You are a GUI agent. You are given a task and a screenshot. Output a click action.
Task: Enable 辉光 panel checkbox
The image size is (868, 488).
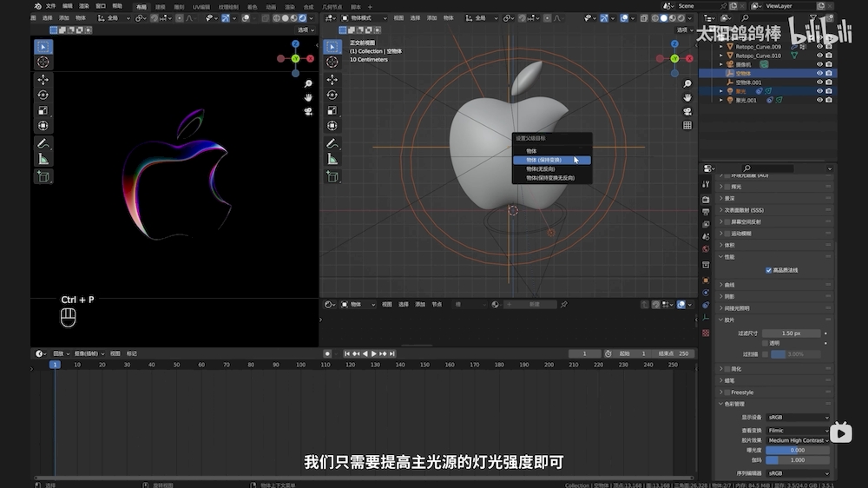tap(727, 187)
